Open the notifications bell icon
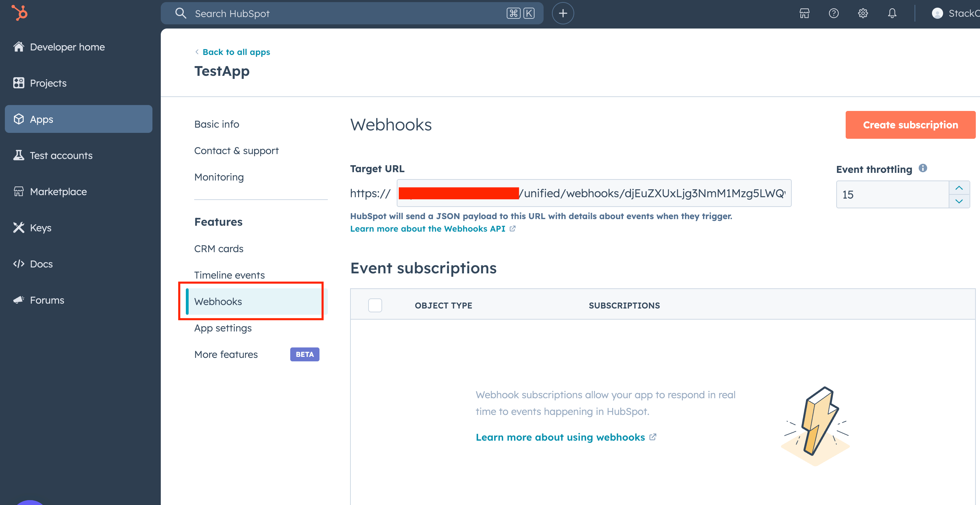This screenshot has width=980, height=505. point(892,13)
